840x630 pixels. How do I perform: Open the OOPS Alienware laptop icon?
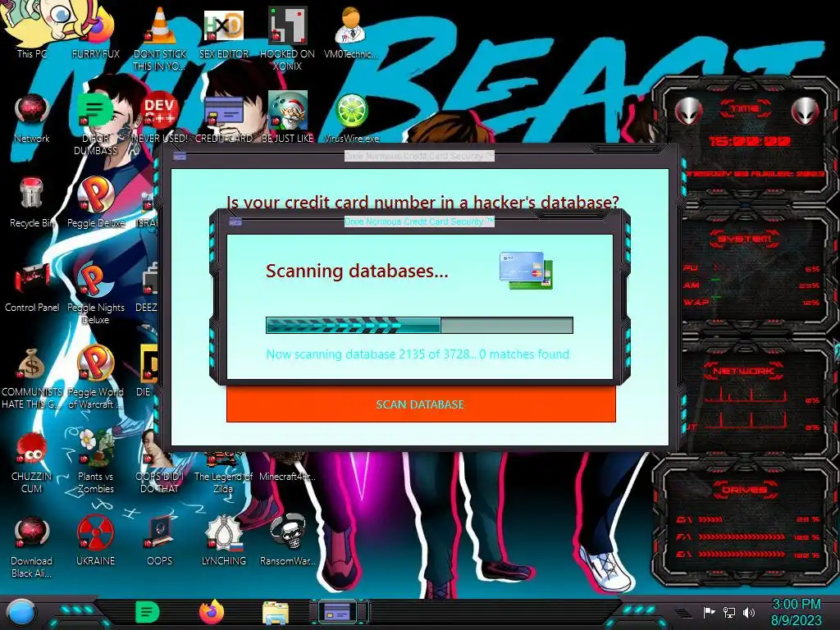[x=160, y=532]
